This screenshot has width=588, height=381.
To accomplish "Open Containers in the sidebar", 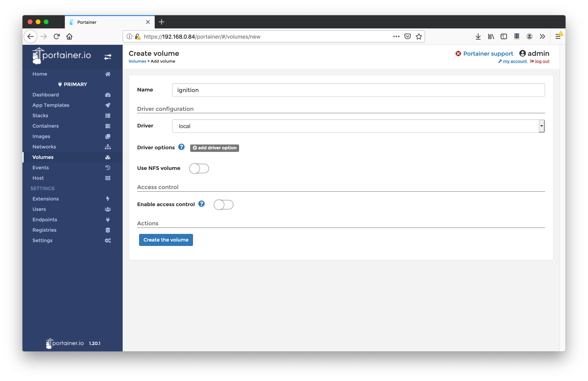I will pyautogui.click(x=45, y=126).
